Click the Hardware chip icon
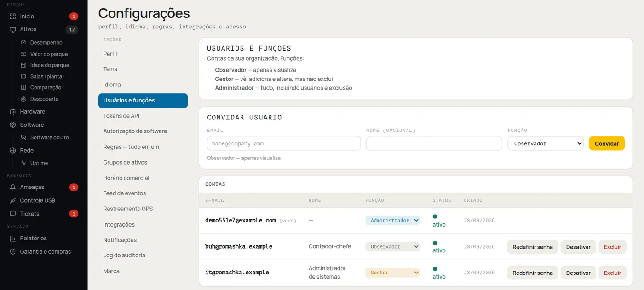The height and width of the screenshot is (290, 644). pos(12,112)
